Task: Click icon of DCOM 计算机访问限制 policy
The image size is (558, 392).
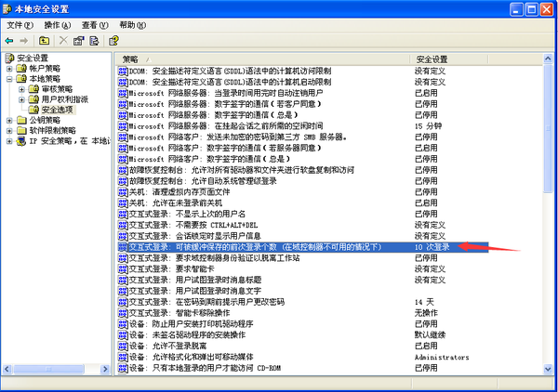Action: click(x=123, y=72)
